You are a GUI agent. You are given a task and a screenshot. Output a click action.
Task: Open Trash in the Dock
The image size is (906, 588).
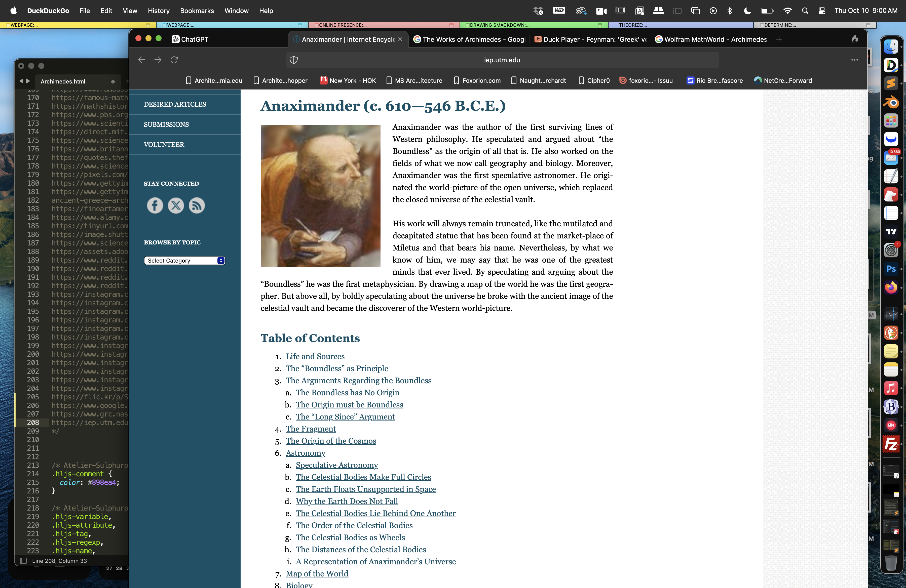(891, 563)
